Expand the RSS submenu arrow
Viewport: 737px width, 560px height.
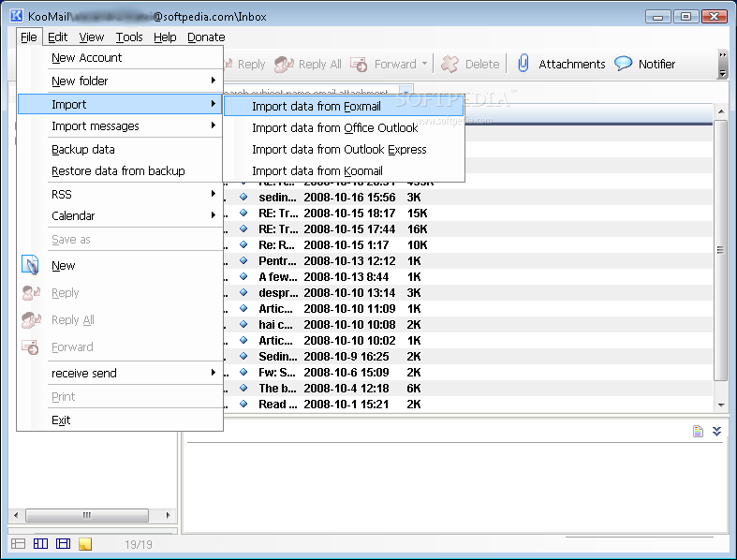[x=214, y=194]
